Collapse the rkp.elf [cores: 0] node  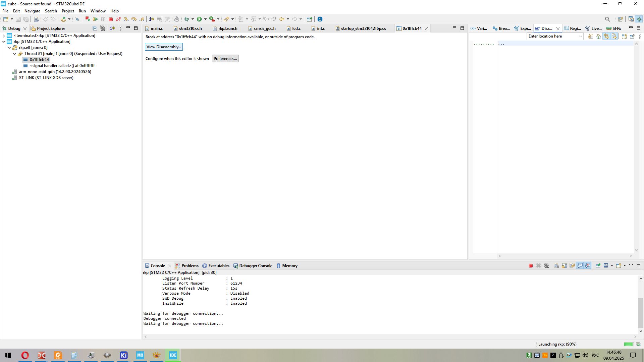[x=9, y=48]
